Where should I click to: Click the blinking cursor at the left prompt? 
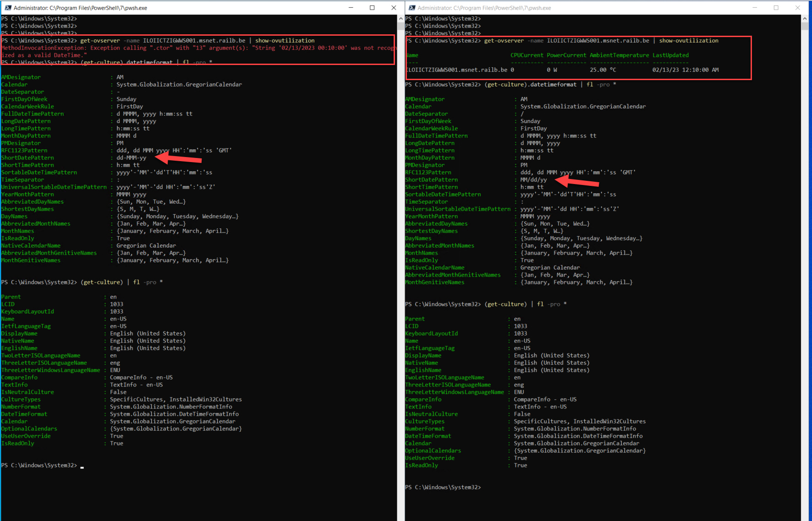tap(82, 467)
